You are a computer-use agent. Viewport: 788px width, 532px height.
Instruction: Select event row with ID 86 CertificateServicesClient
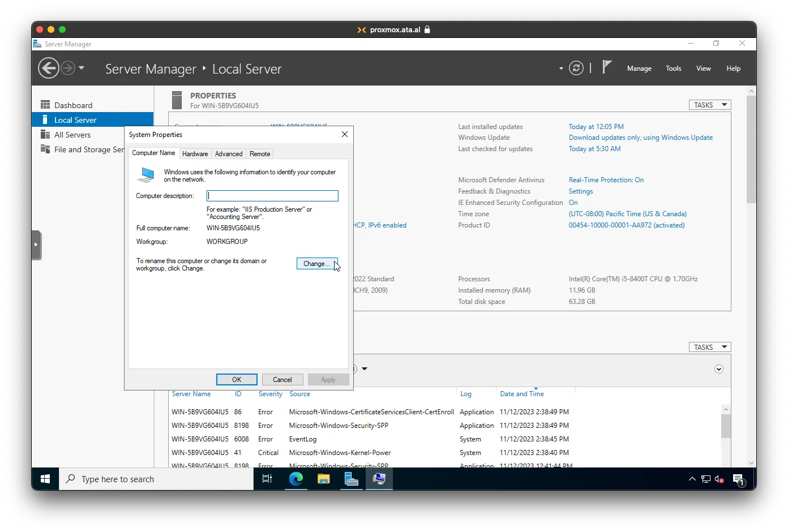click(445, 412)
